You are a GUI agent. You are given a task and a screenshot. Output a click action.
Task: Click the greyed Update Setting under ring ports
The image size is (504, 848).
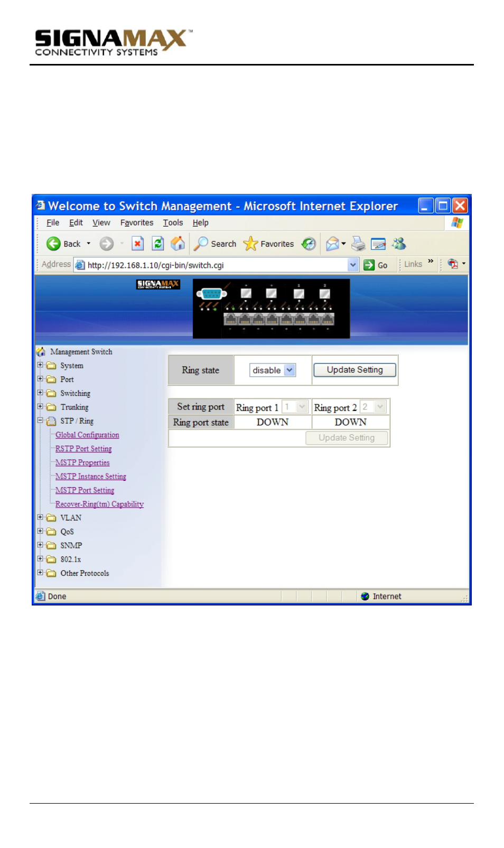(347, 438)
